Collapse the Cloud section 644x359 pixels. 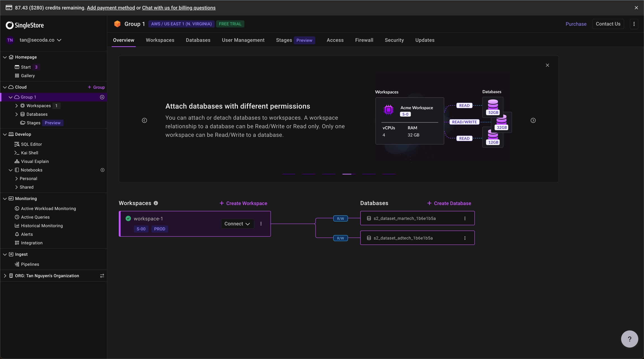click(x=5, y=87)
